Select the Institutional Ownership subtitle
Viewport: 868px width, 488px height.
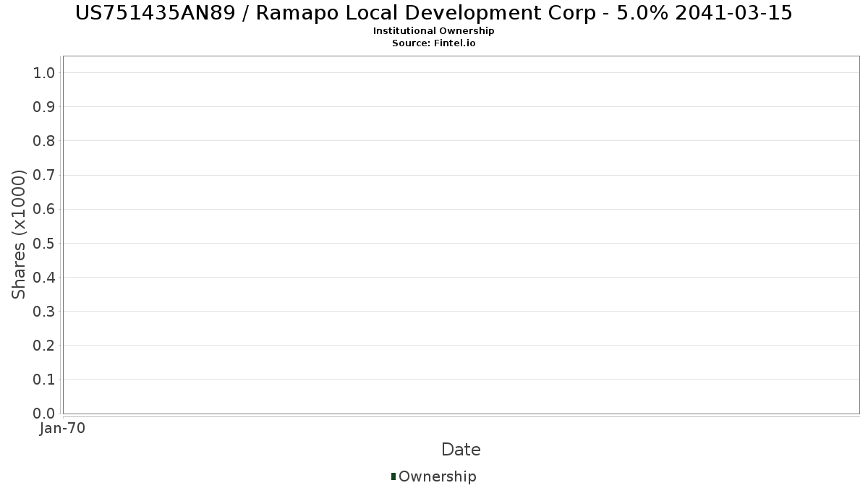click(434, 31)
